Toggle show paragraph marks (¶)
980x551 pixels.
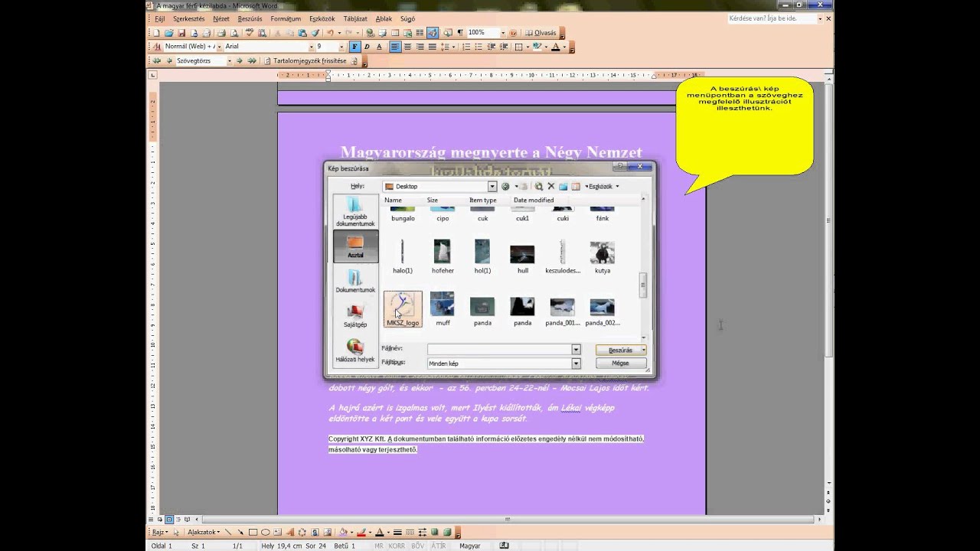click(460, 33)
